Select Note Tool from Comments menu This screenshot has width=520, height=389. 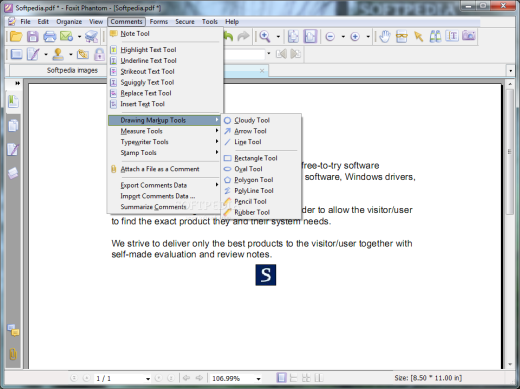[x=165, y=34]
